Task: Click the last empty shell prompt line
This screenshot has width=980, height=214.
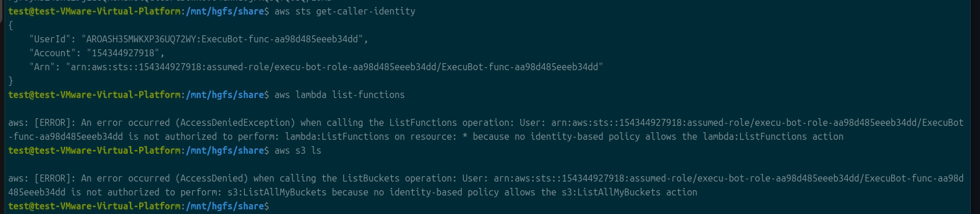Action: coord(139,206)
